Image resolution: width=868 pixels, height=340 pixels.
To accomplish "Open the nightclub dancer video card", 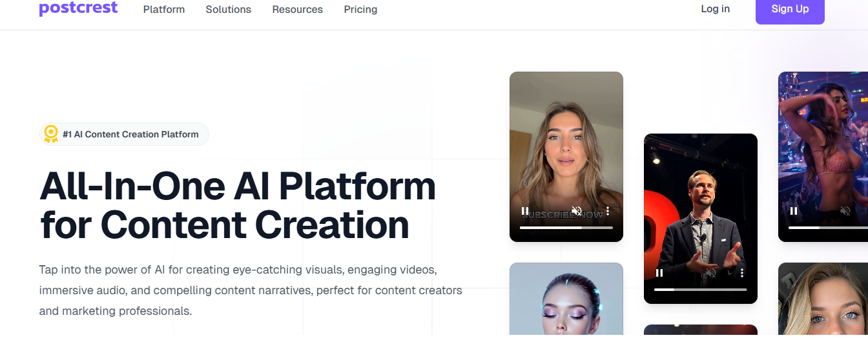I will (823, 157).
